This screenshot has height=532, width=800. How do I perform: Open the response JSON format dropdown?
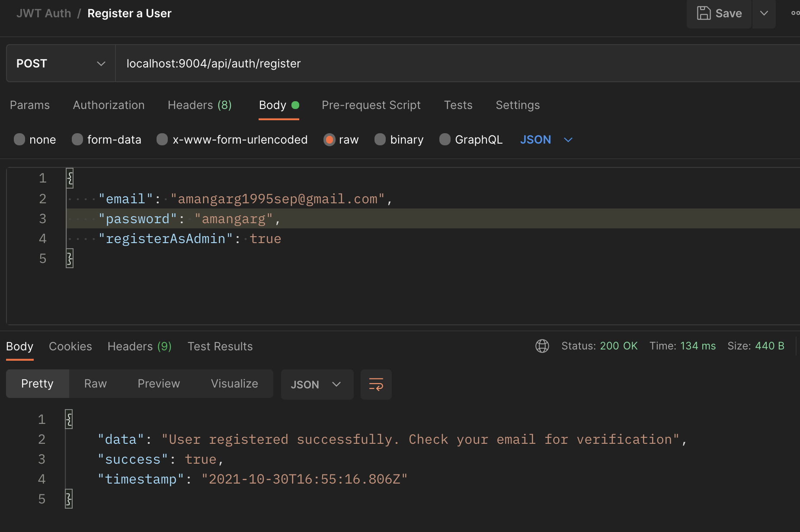[317, 385]
